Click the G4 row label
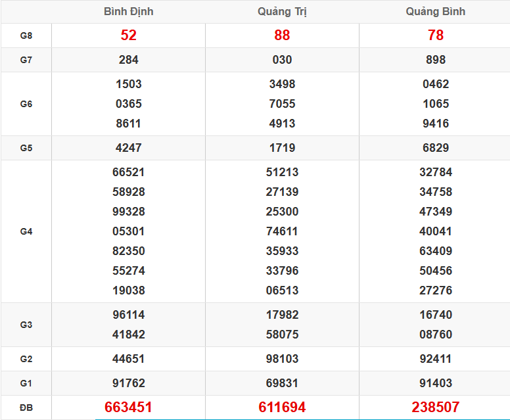510x420 pixels. pyautogui.click(x=26, y=231)
